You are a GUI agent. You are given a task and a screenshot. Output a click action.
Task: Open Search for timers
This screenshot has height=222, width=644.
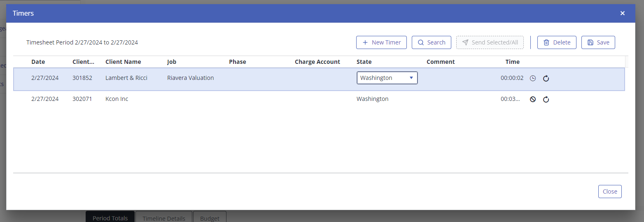click(x=431, y=42)
